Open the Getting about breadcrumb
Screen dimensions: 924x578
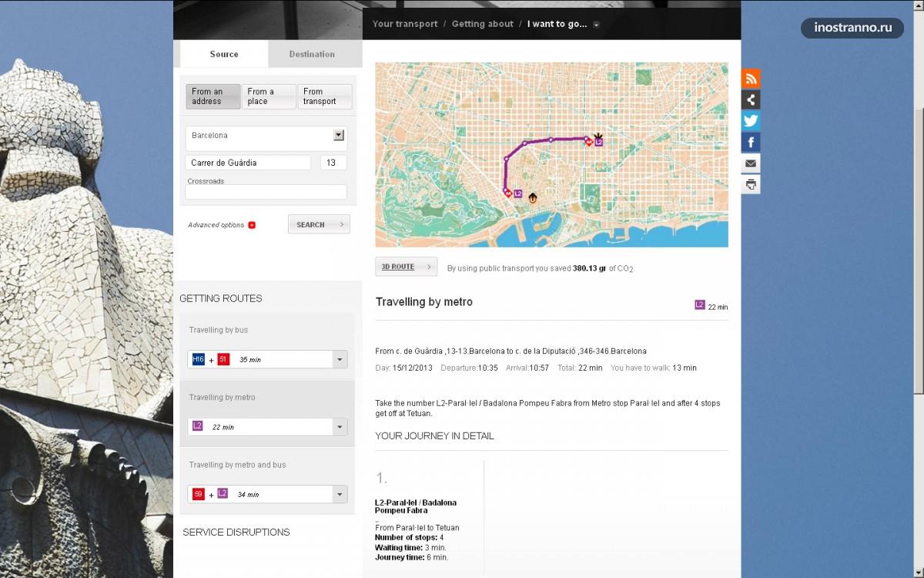482,24
